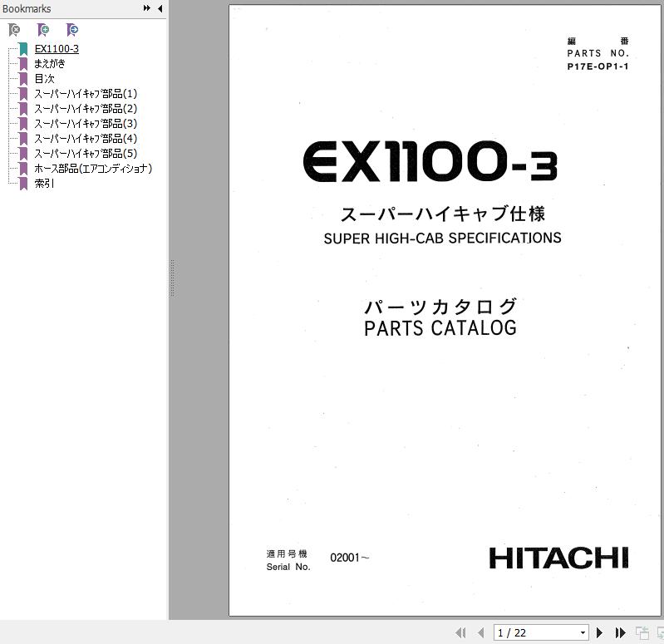Expand the Bookmarks panel options arrows
Image resolution: width=664 pixels, height=644 pixels.
point(146,8)
